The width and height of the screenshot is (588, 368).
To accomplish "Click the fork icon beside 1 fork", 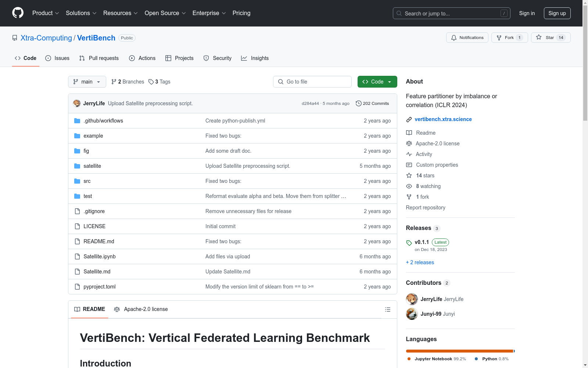I will 409,197.
